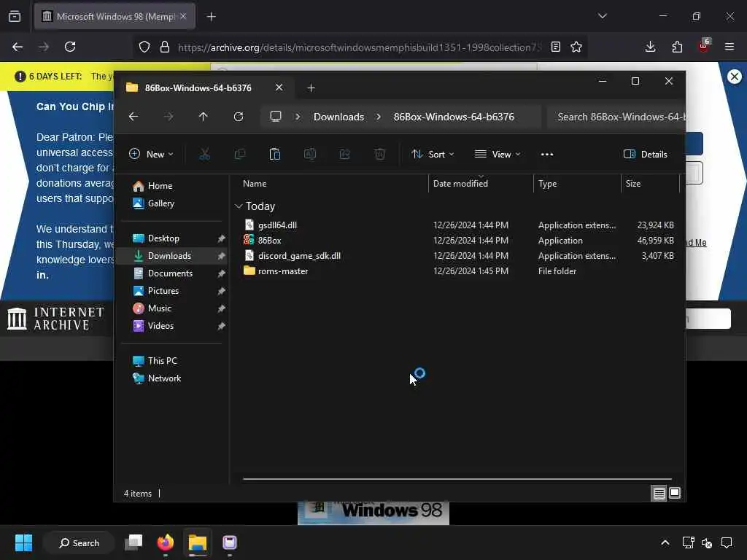Select This PC in navigation pane

[162, 361]
